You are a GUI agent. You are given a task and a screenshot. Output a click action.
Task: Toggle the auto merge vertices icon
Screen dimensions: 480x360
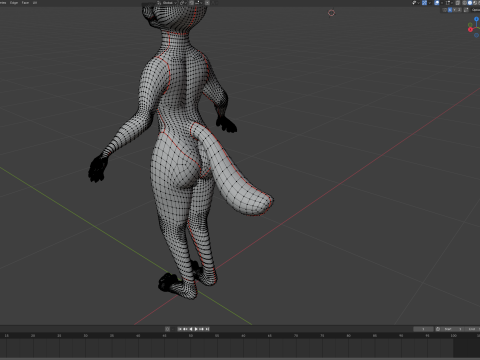(x=466, y=10)
